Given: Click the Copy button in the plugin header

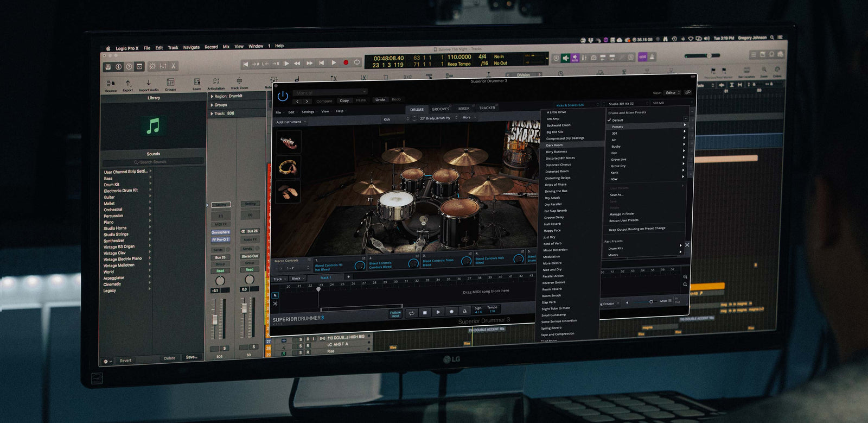Looking at the screenshot, I should 344,100.
